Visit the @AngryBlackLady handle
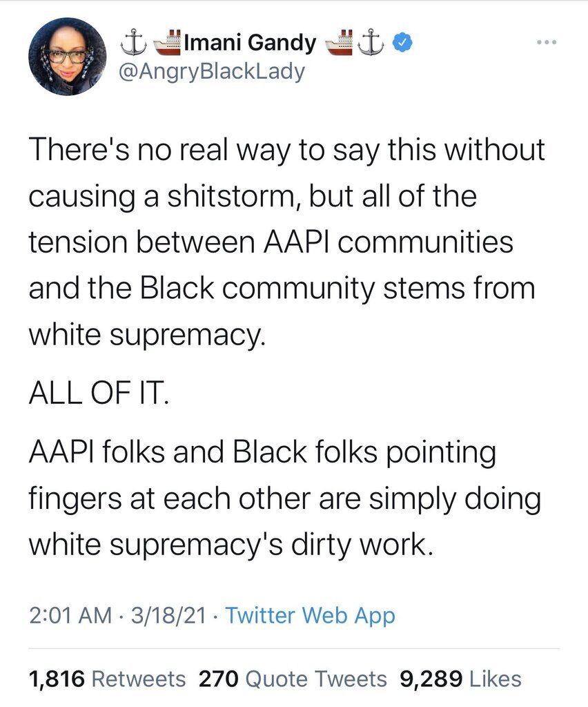Viewport: 588px width, 707px height. 212,70
